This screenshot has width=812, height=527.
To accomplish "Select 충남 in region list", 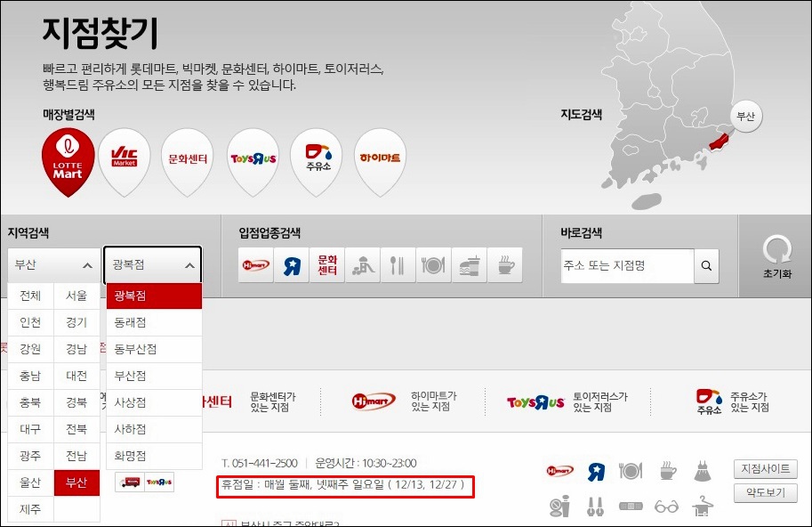I will pos(30,376).
